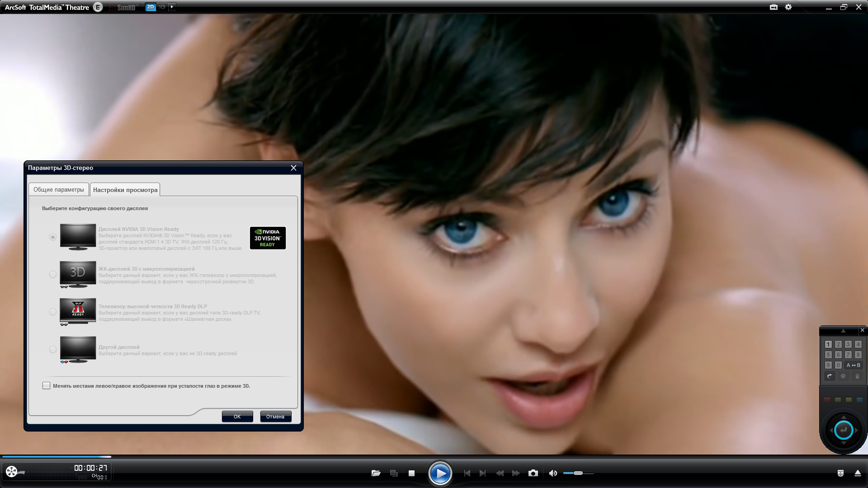Select LCD 3D micropolarization display option

click(53, 274)
